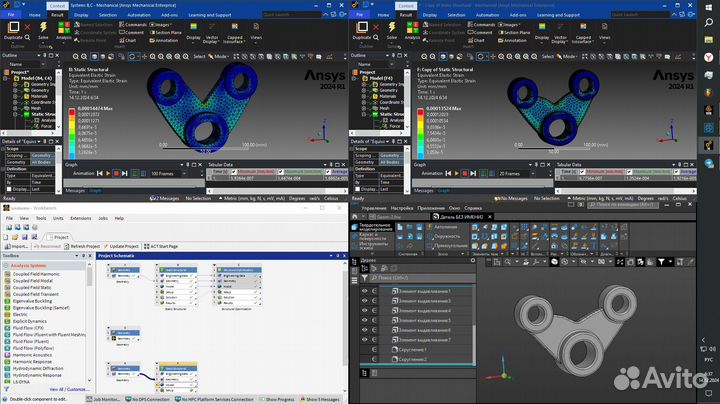Open the notification center icon on the taskbar
Viewport: 720px width, 404px height.
coord(709,393)
